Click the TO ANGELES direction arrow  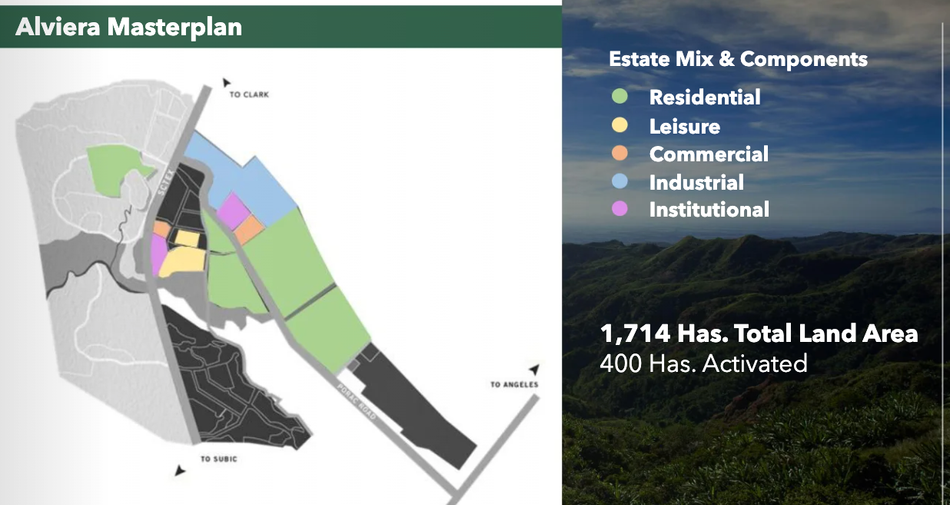[534, 369]
